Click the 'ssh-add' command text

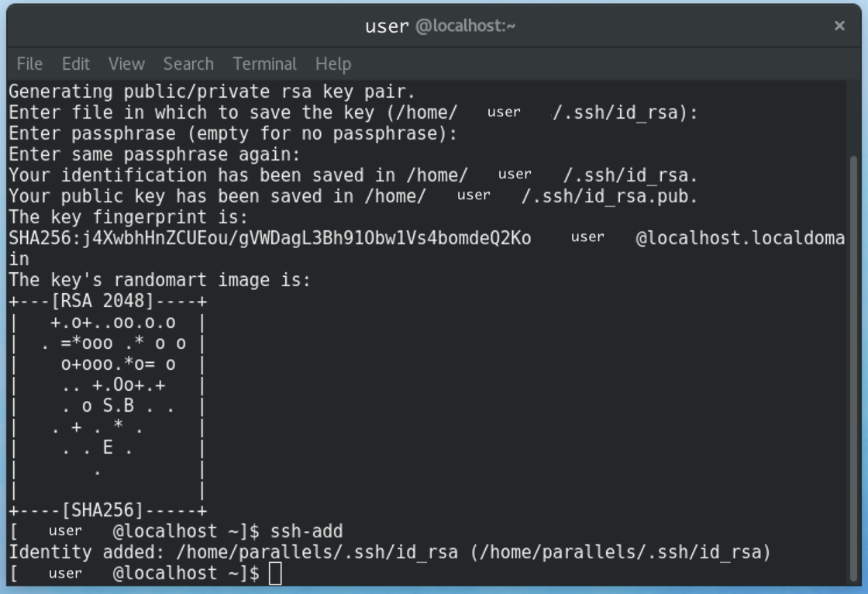tap(306, 531)
